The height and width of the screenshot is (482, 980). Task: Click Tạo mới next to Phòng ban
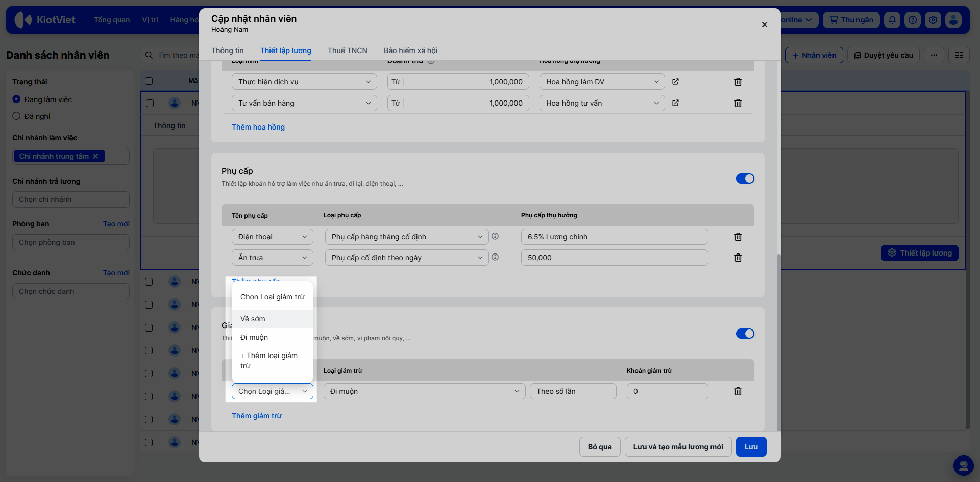(116, 224)
